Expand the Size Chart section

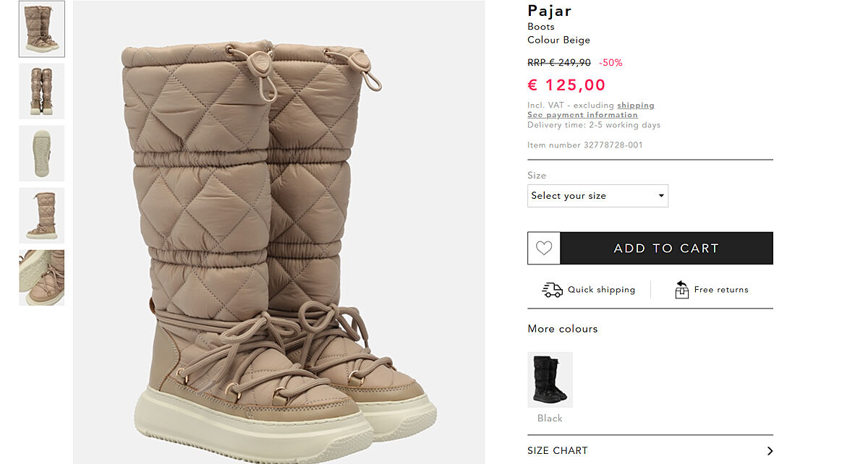click(x=558, y=450)
